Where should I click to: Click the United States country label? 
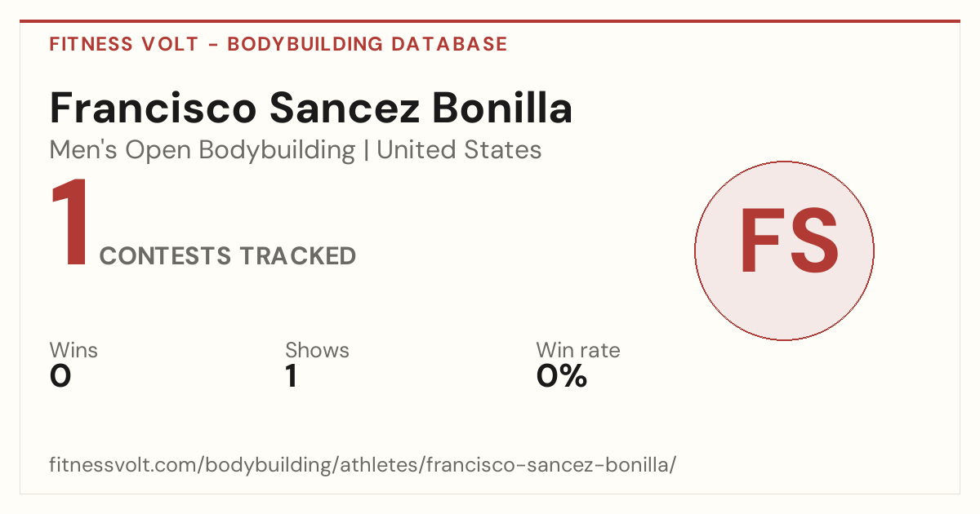coord(459,150)
